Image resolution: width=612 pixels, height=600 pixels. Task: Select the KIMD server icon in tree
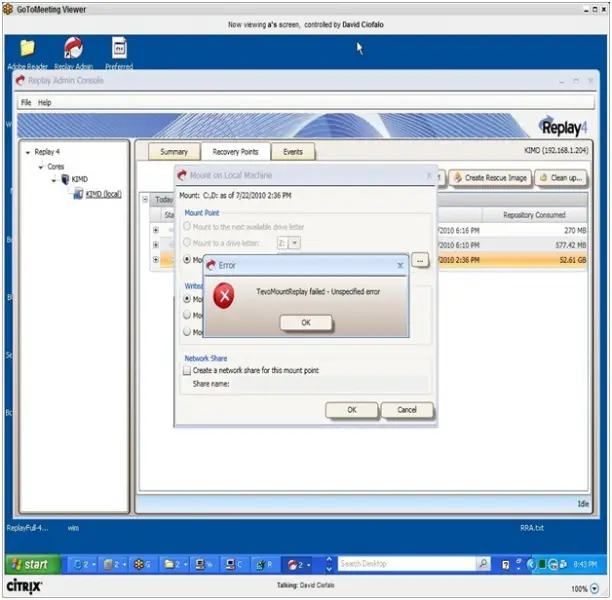65,179
